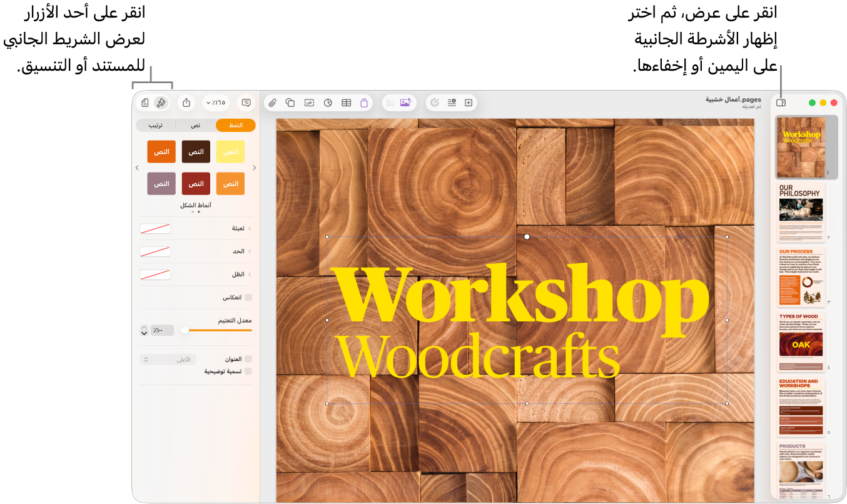Viewport: 847px width, 504px height.
Task: Click the Woodcrafts text on the canvas
Action: tap(479, 358)
